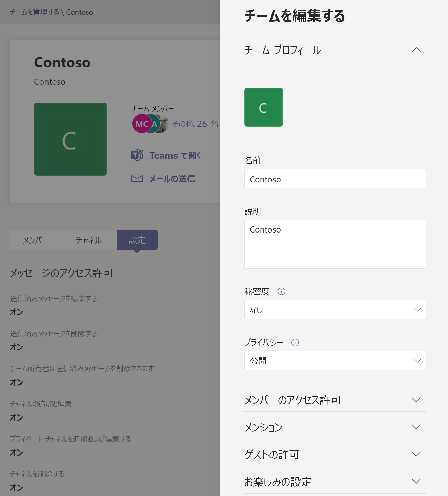Image resolution: width=448 pixels, height=496 pixels.
Task: Click the メッセージのアクセス許可 heading
Action: click(x=62, y=273)
